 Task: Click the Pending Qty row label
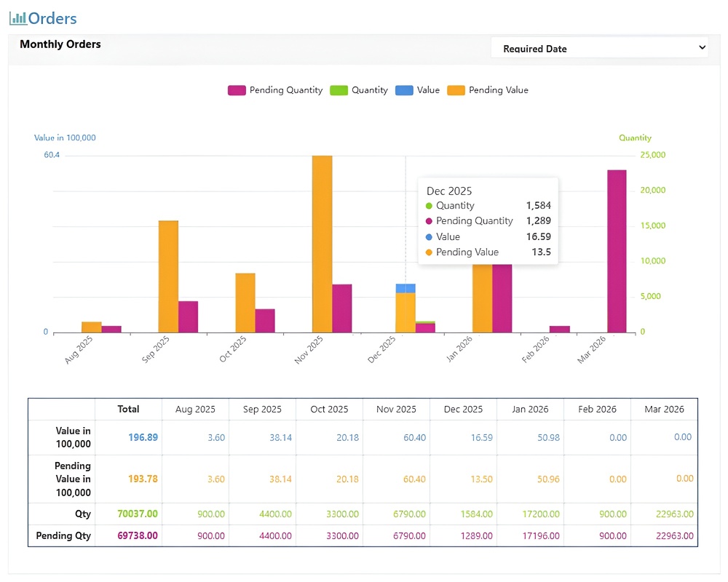pyautogui.click(x=63, y=535)
